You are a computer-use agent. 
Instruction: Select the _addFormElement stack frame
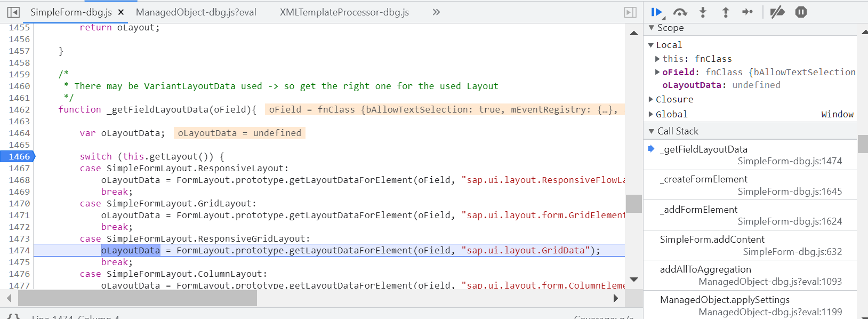pyautogui.click(x=750, y=216)
